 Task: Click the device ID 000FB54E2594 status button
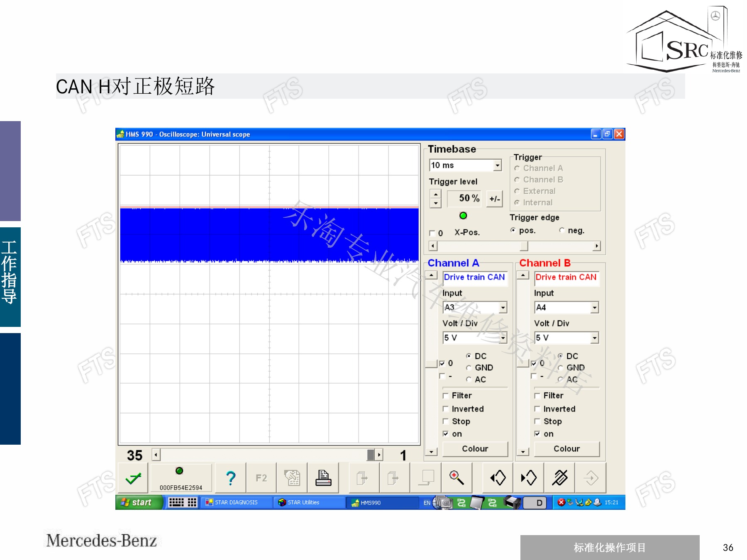[x=181, y=478]
